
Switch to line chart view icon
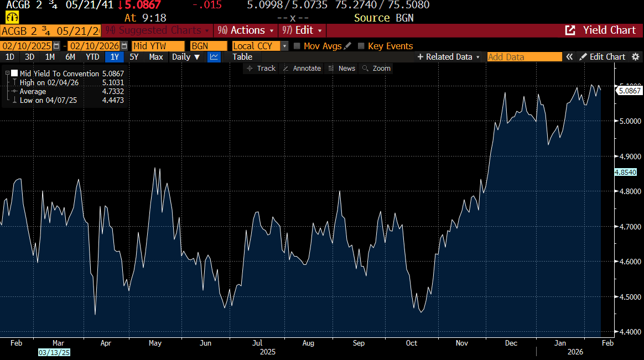[214, 57]
